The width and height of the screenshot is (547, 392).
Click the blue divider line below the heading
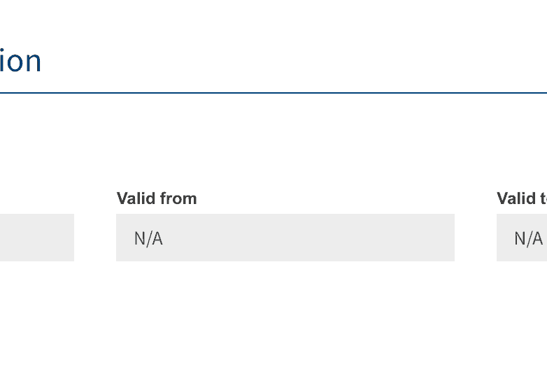273,92
